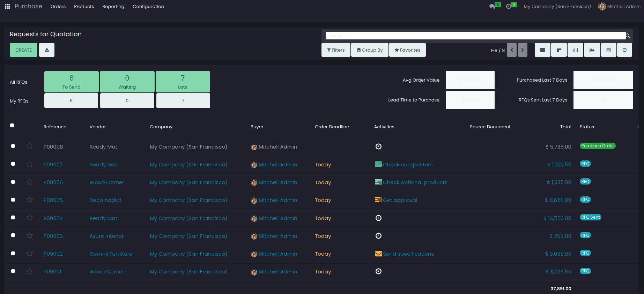Star P00007 as a favorite

[30, 164]
